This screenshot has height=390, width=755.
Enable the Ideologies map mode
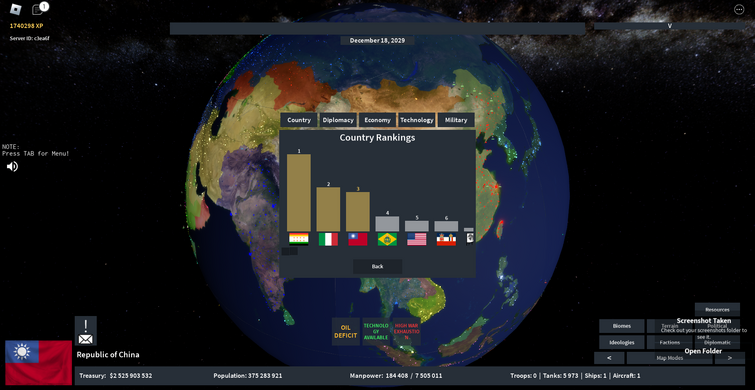[x=622, y=342]
